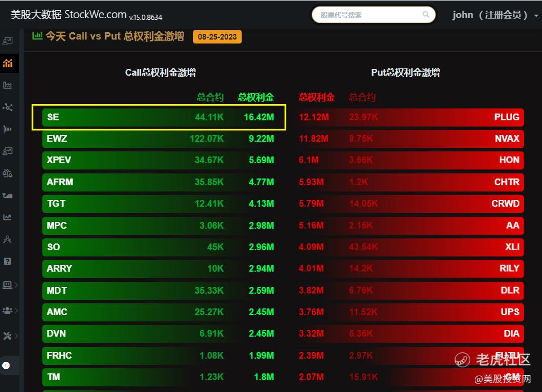The height and width of the screenshot is (392, 542).
Task: Sort by Call 总权利金 column header
Action: tap(256, 97)
